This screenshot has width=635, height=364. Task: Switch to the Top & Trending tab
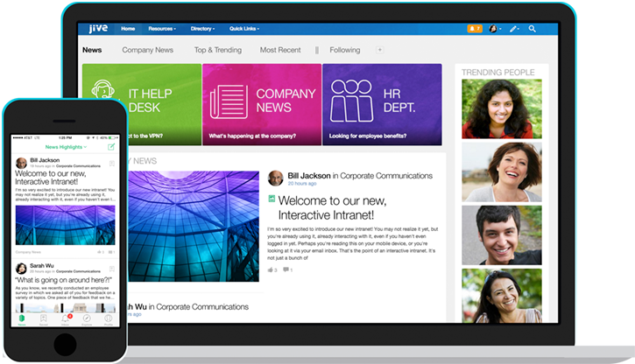click(x=218, y=50)
